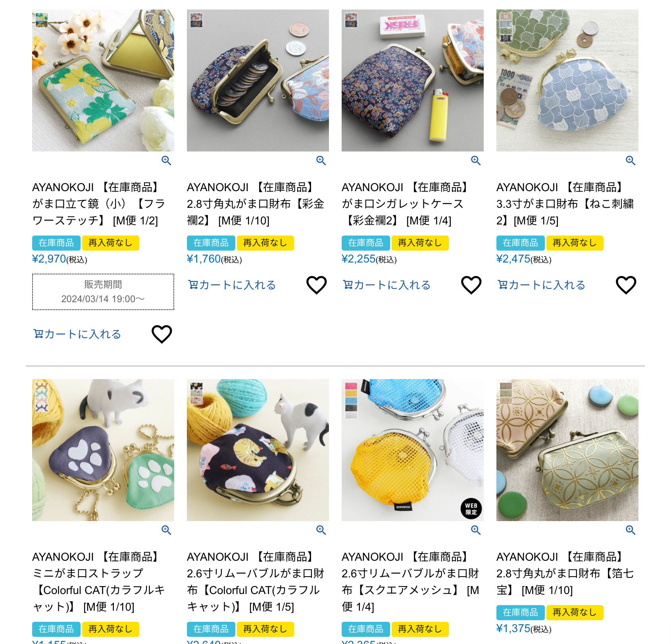Add the ねこ刺繍2 purse to favorites
Image resolution: width=671 pixels, height=644 pixels.
[x=626, y=285]
